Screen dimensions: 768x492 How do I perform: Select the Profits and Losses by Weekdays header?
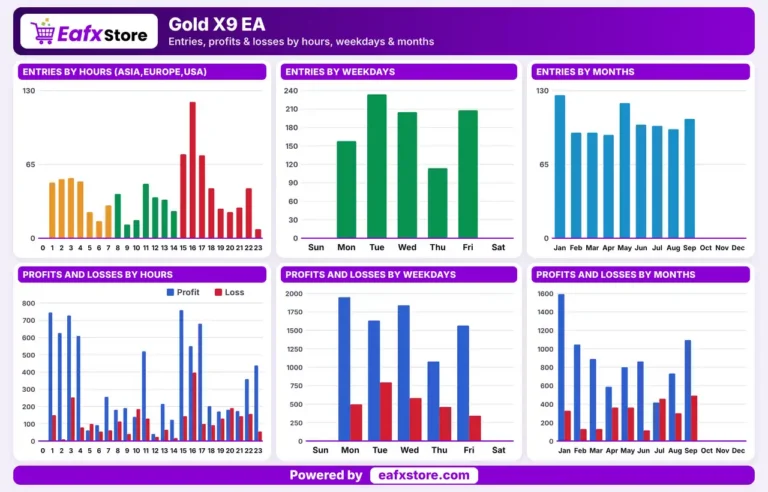399,274
